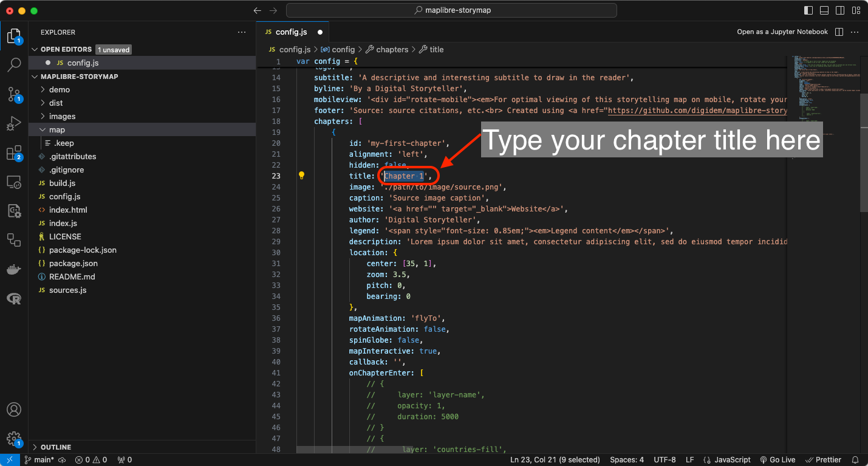Toggle the bottom panel layout button

click(x=824, y=10)
